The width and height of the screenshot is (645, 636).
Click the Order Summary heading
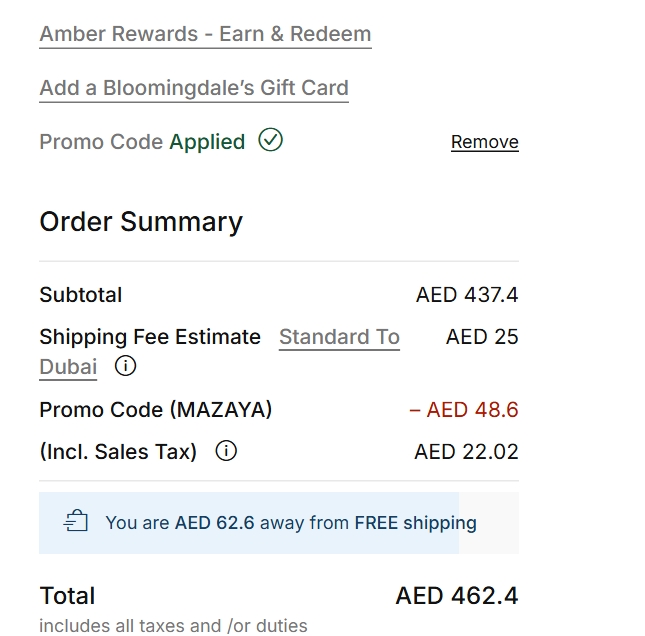tap(141, 222)
